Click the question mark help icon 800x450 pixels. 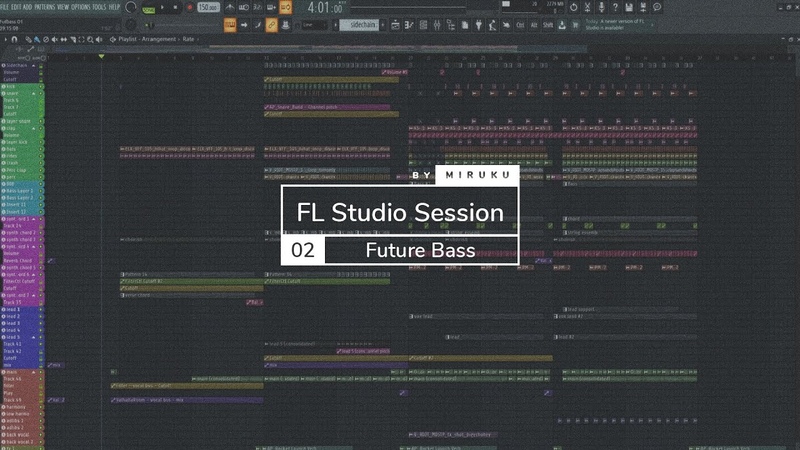[x=615, y=7]
